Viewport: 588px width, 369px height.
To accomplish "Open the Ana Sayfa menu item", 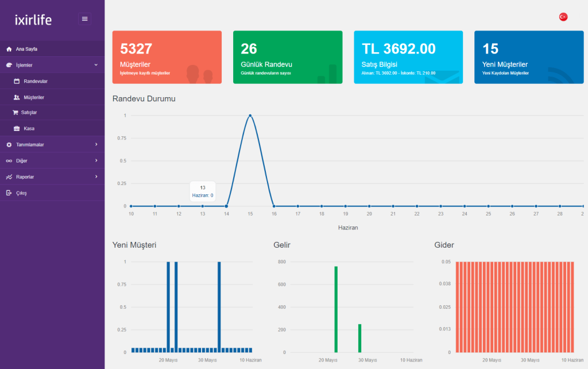I will (52, 49).
